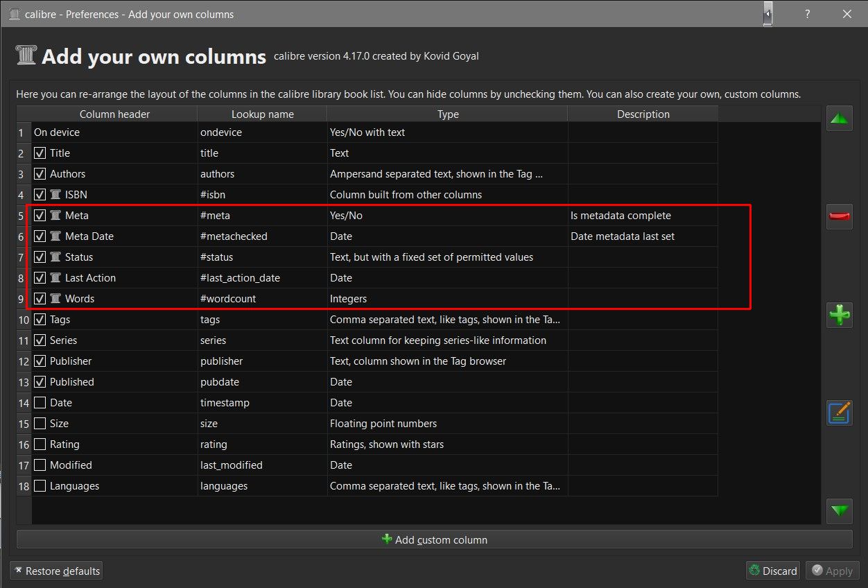Image resolution: width=868 pixels, height=588 pixels.
Task: Enable the Rating column checkbox
Action: click(x=40, y=444)
